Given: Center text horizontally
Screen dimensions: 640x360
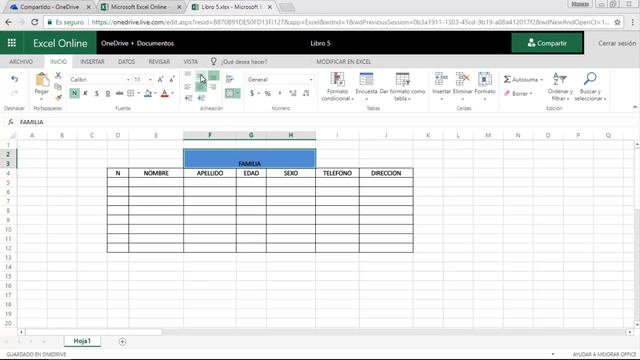Looking at the screenshot, I should coord(201,87).
